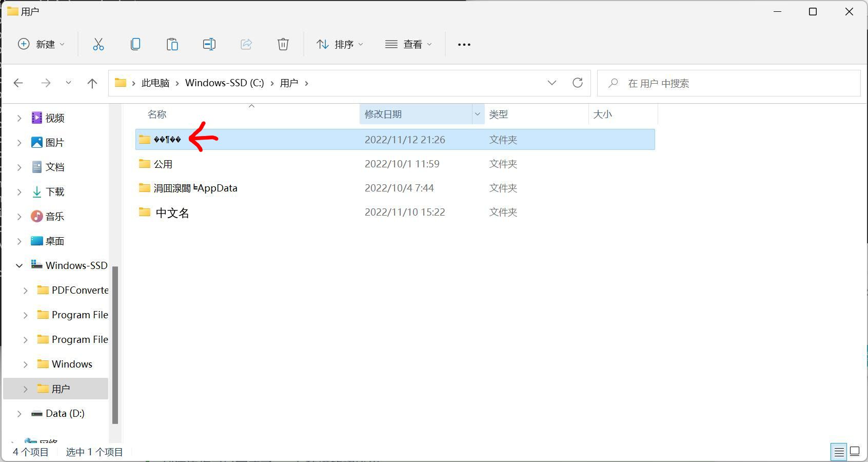Screen dimensions: 868x462
Task: Click the Cut scissors icon
Action: click(98, 45)
